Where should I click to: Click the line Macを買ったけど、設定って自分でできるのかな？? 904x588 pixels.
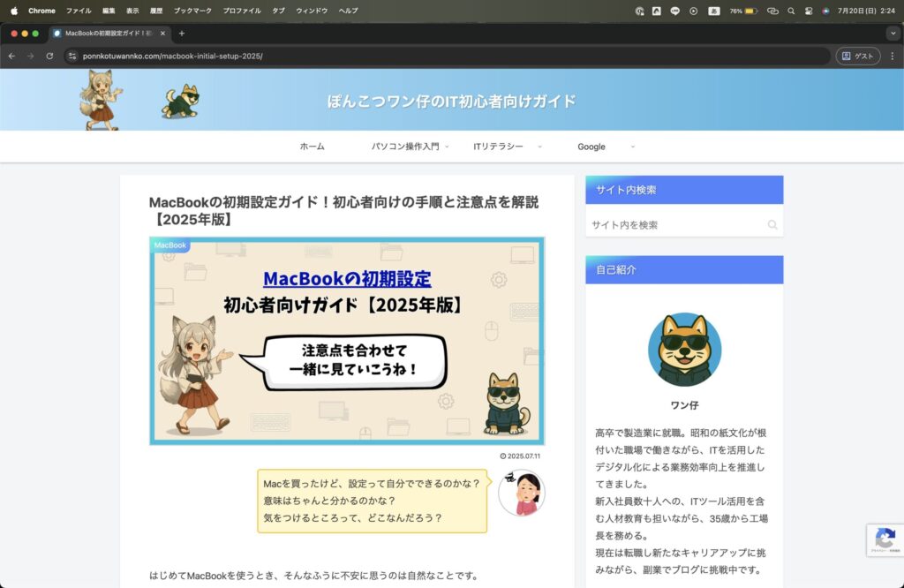(x=372, y=484)
